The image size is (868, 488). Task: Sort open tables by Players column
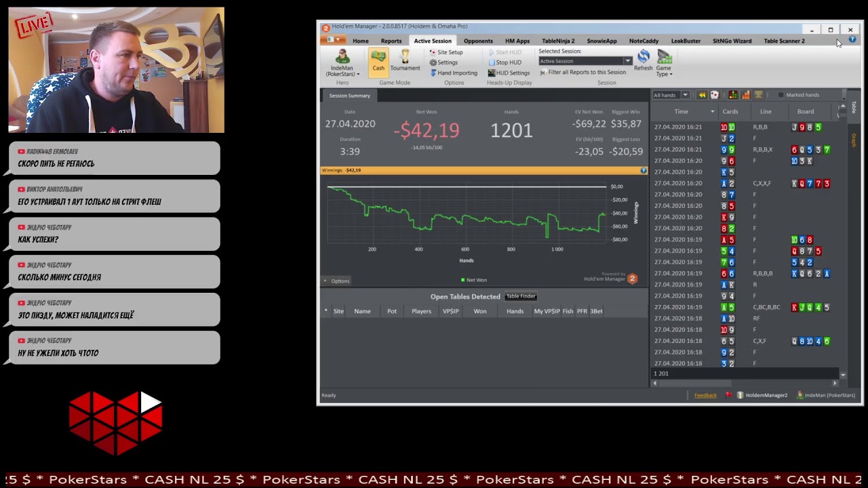(x=421, y=311)
